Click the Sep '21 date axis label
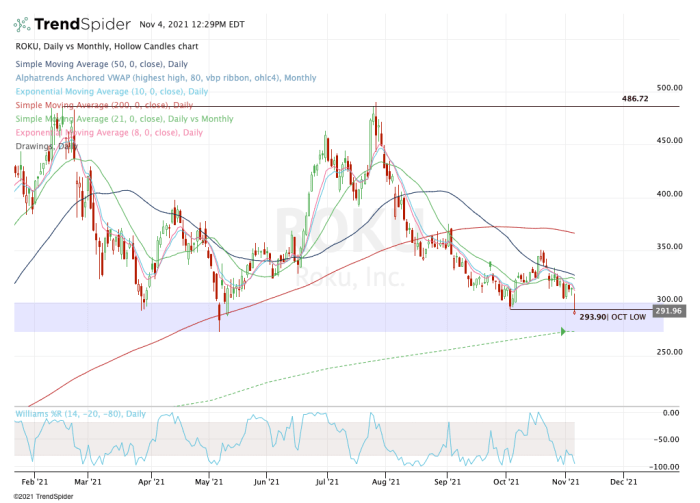The width and height of the screenshot is (700, 503). click(x=447, y=482)
